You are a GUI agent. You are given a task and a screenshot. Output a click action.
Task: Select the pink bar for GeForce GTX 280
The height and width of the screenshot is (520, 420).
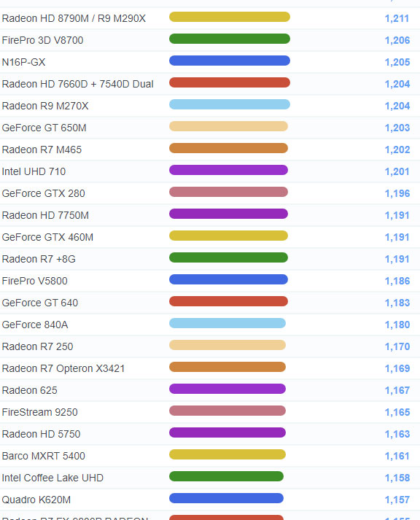[x=228, y=192]
